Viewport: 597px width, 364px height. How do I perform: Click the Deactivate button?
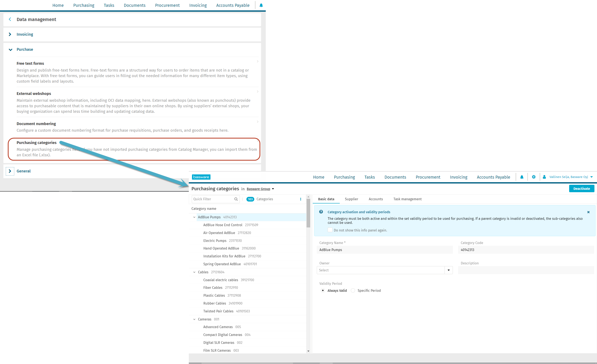tap(581, 189)
